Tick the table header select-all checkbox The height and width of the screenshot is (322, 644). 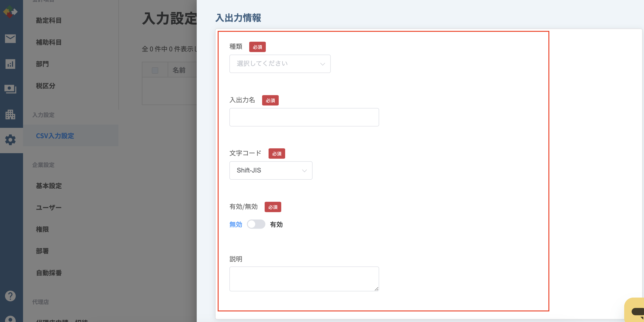pos(155,70)
